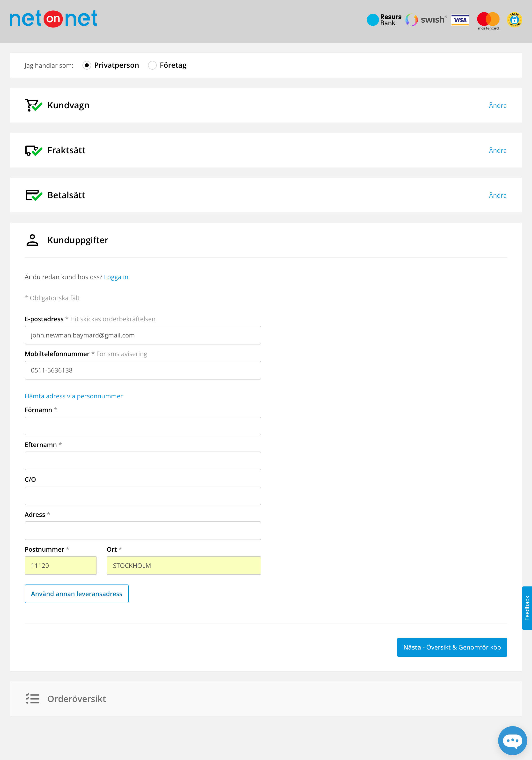Click the Mastercard icon

click(488, 20)
